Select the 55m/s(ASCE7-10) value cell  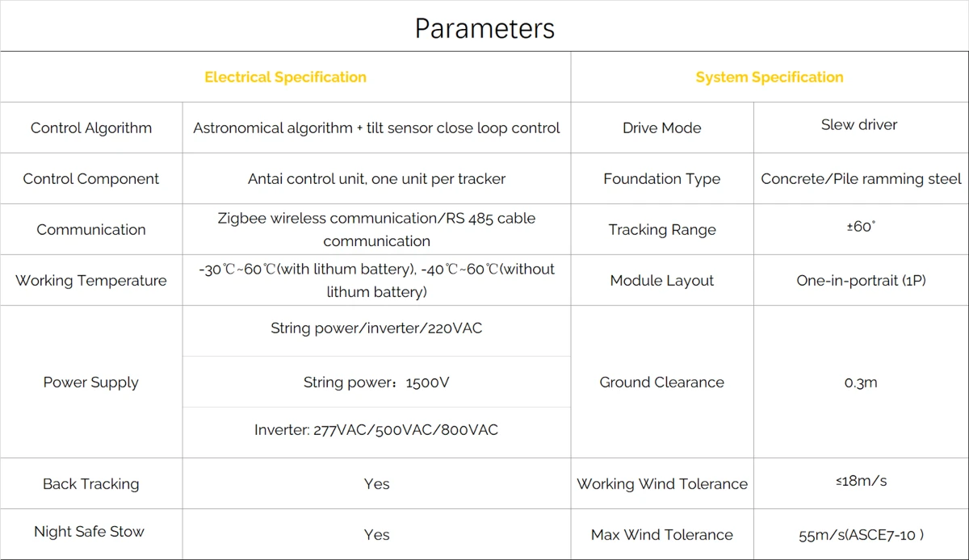(x=861, y=534)
